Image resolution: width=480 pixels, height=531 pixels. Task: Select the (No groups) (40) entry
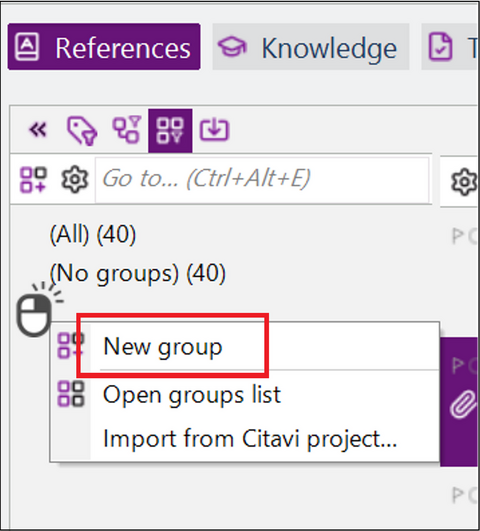[x=138, y=273]
